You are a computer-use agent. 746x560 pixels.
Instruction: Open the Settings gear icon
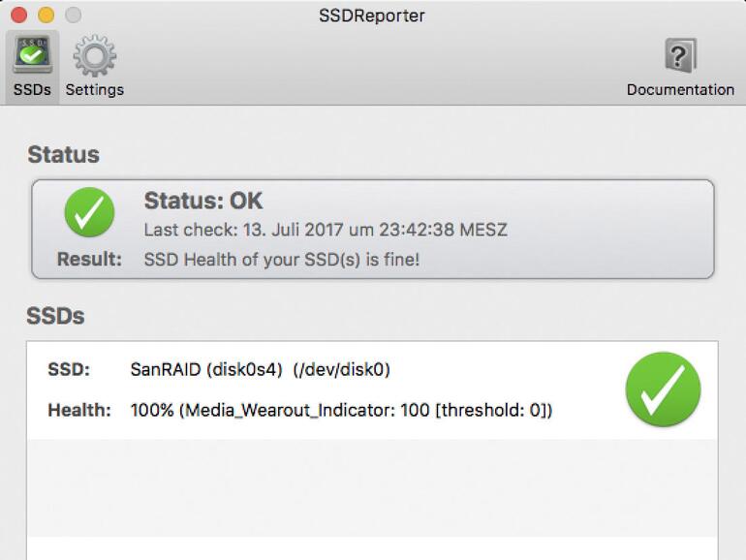pos(94,55)
